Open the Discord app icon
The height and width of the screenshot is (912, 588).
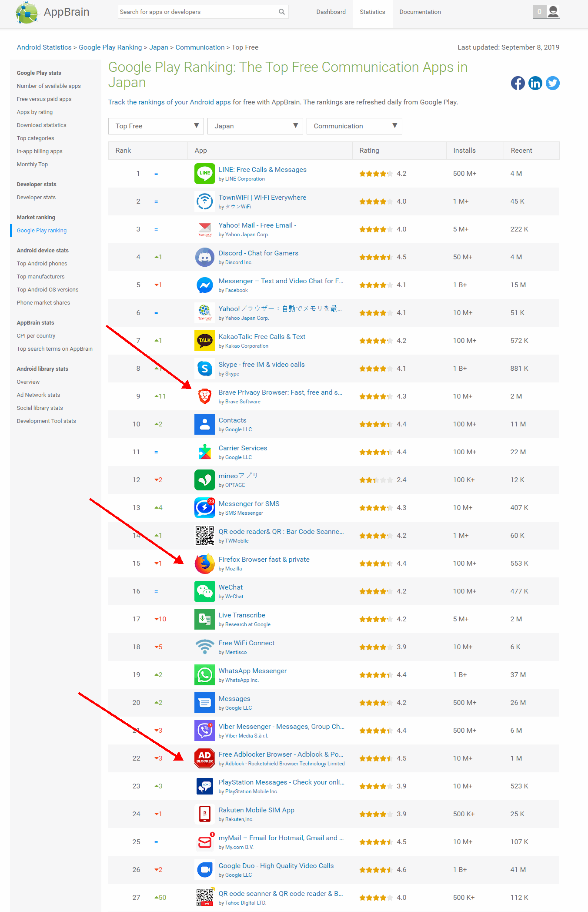[x=204, y=257]
